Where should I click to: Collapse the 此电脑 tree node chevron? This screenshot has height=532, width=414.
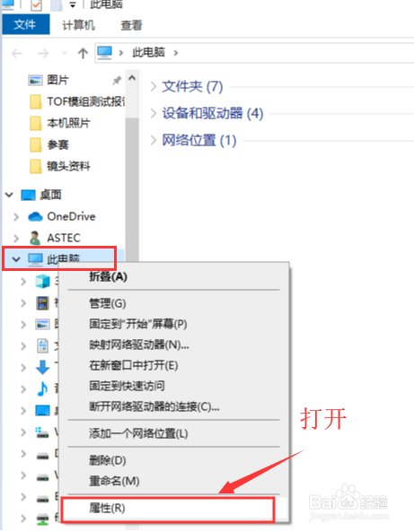click(16, 259)
